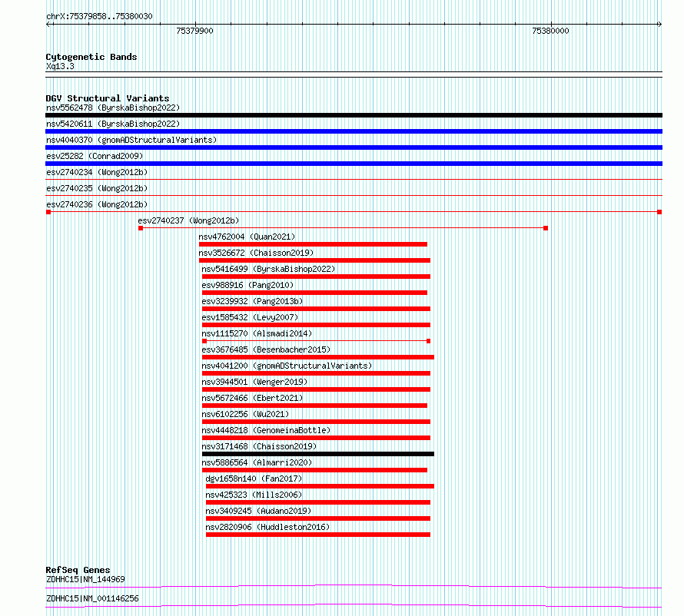Click the magenta line under ZDHHC15|NM_144969
The height and width of the screenshot is (616, 684).
coord(354,586)
